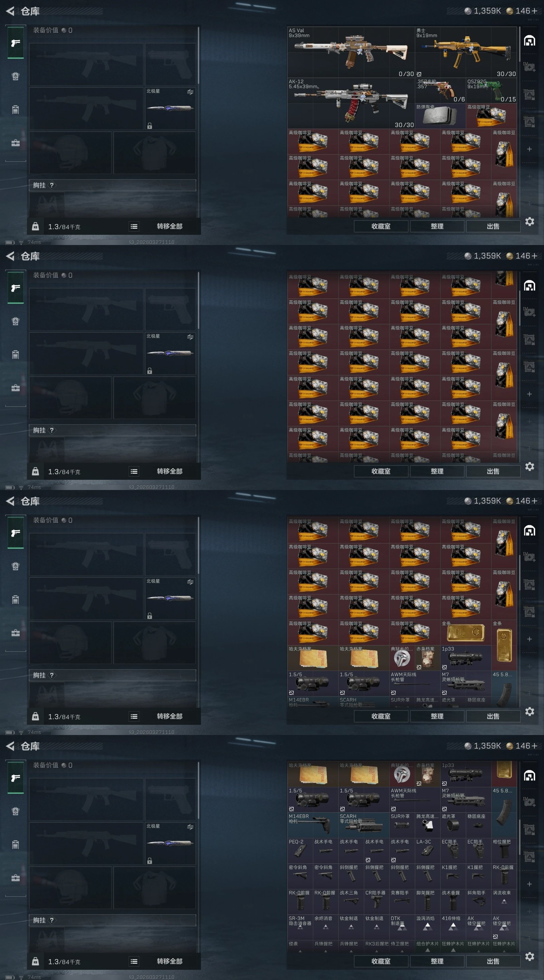The image size is (544, 980).
Task: Select the .357 revolver item
Action: pos(440,91)
